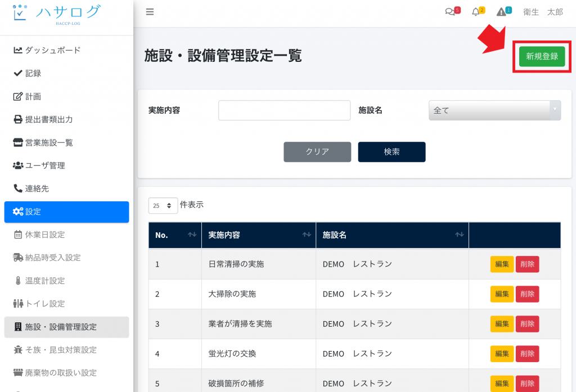
Task: Sort table by 実施内容 column arrows
Action: 307,235
